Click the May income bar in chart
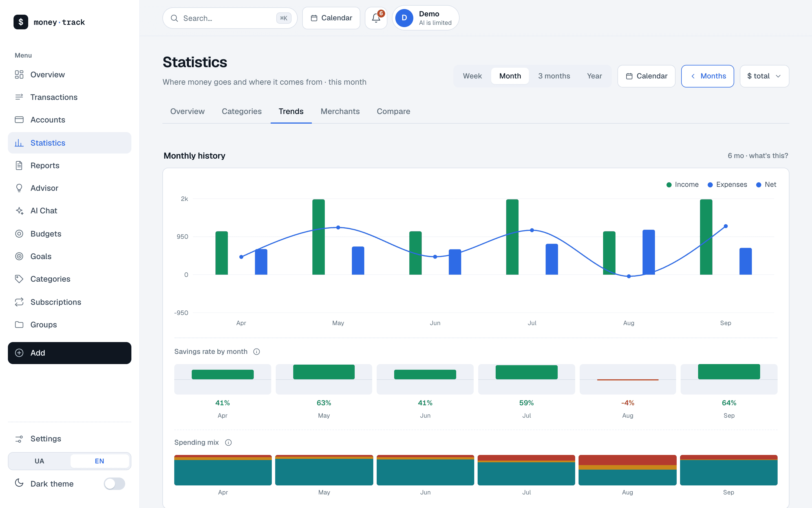Viewport: 812px width, 508px height. click(318, 237)
